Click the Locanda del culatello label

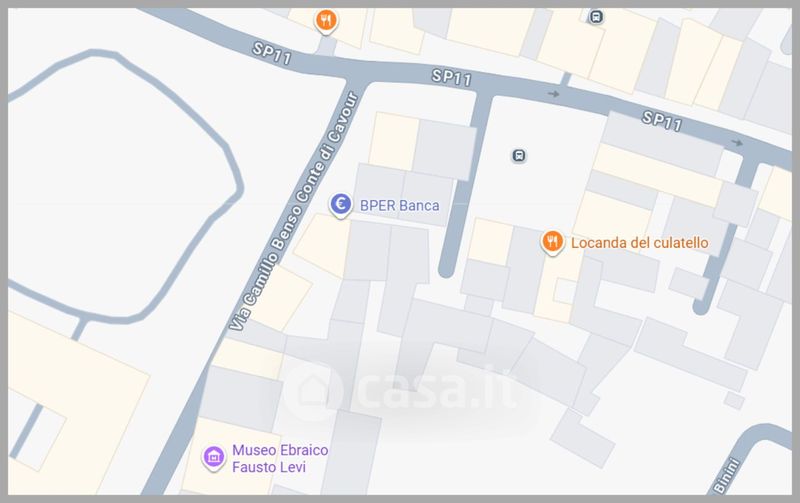click(639, 243)
